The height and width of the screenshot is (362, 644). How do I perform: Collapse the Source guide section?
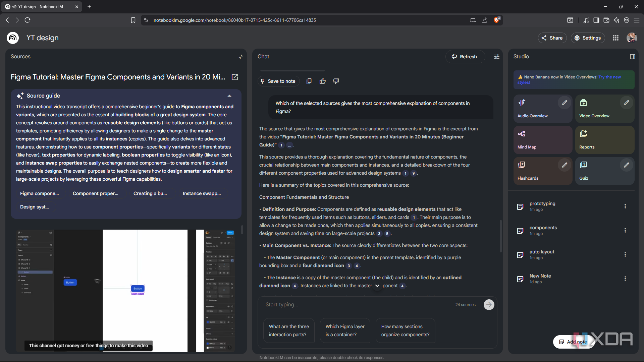coord(229,96)
